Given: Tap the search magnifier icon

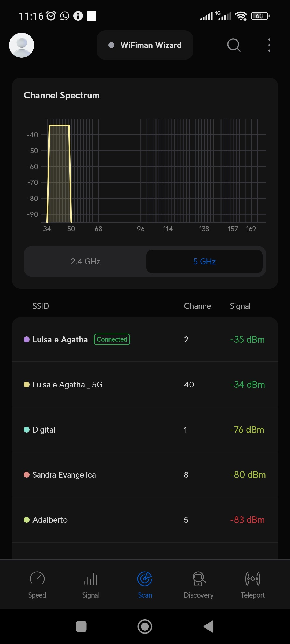Looking at the screenshot, I should 234,45.
